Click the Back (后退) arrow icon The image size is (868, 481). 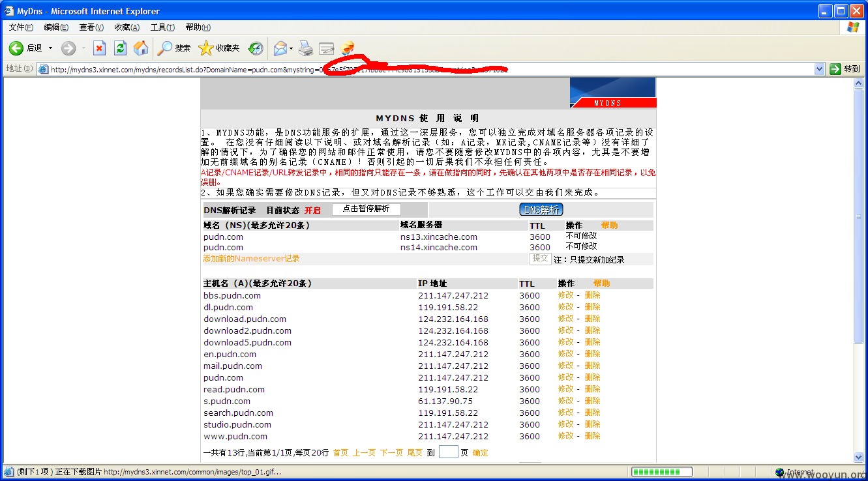point(16,48)
